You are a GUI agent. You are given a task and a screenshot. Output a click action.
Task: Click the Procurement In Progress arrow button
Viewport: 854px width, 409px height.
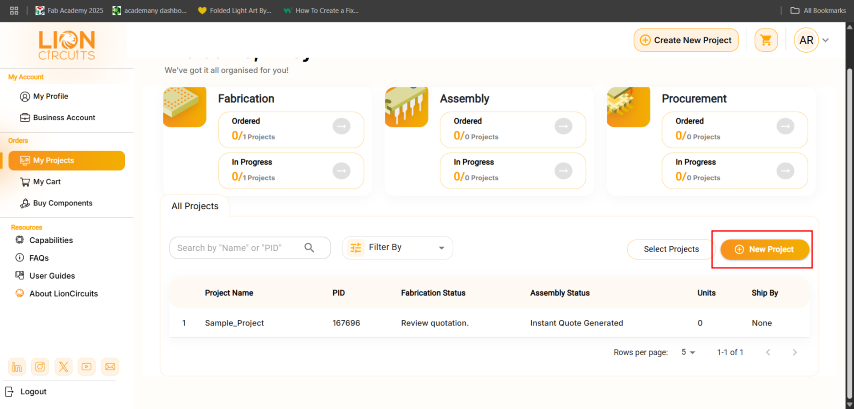(x=785, y=171)
